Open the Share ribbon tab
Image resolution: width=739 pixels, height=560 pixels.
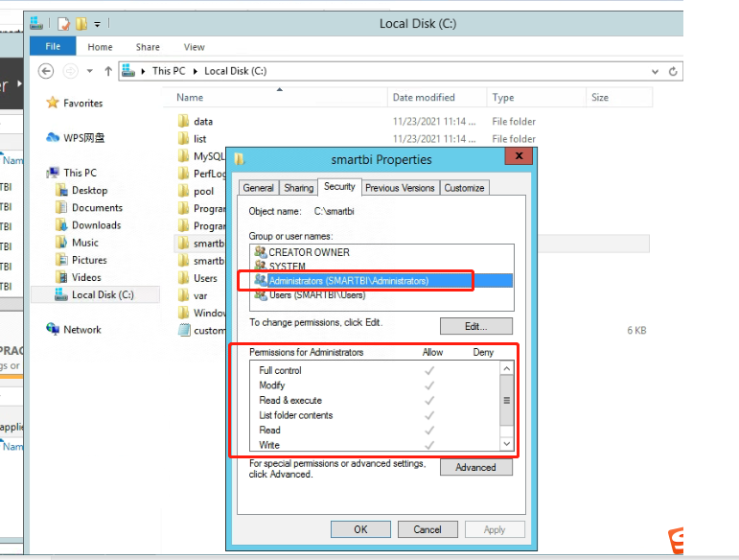pyautogui.click(x=148, y=47)
